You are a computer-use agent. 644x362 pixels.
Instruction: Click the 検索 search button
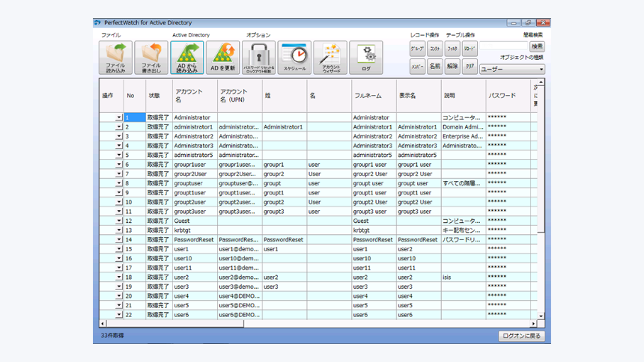[x=537, y=46]
